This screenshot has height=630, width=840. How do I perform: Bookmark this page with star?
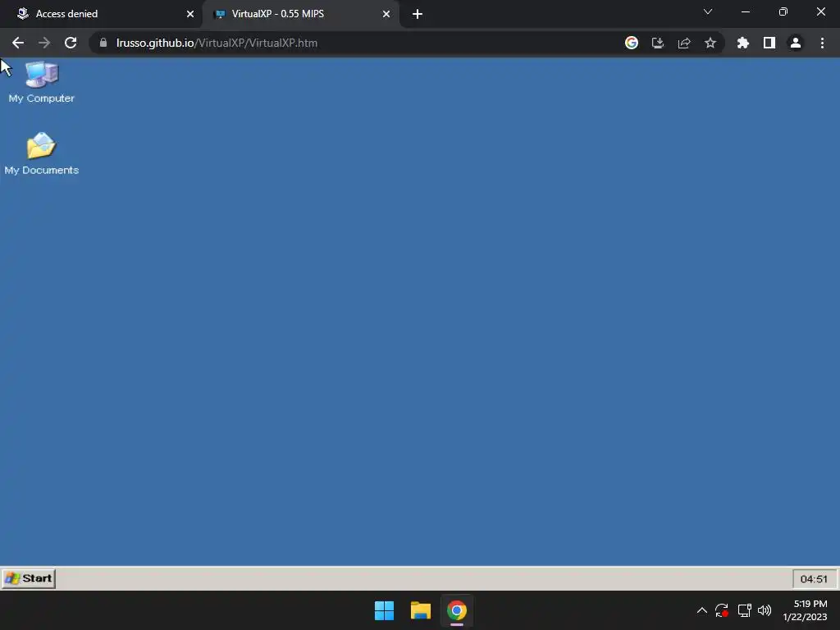click(x=710, y=43)
